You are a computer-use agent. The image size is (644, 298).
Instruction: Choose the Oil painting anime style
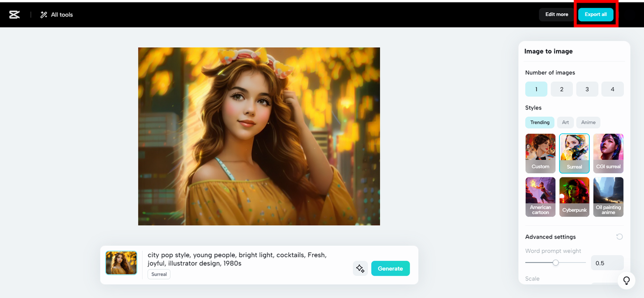(x=608, y=196)
